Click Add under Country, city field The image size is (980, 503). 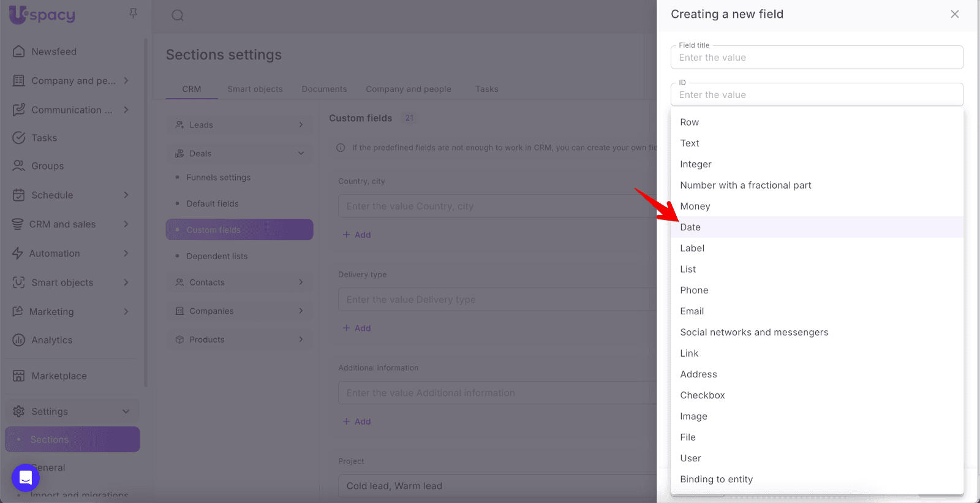click(x=357, y=235)
